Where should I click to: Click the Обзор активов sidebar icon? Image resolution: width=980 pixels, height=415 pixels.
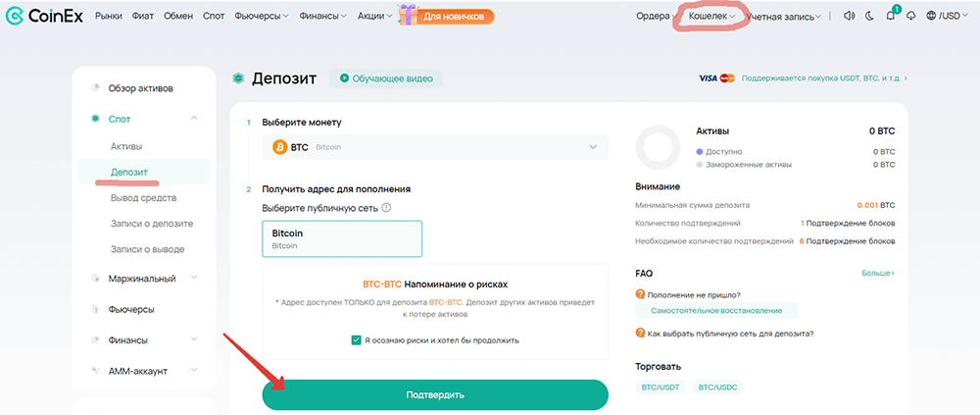95,88
